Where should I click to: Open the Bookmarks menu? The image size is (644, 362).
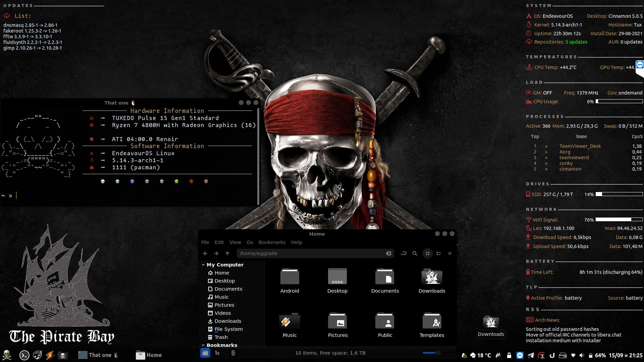pyautogui.click(x=272, y=242)
